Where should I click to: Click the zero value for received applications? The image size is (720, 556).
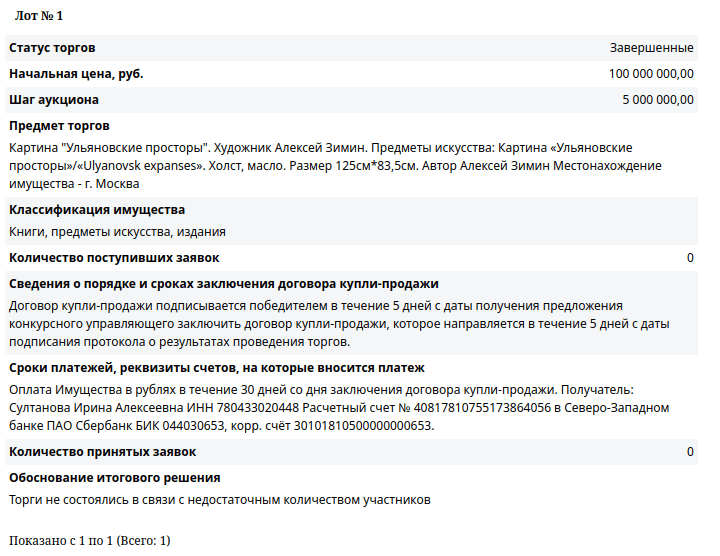coord(690,258)
